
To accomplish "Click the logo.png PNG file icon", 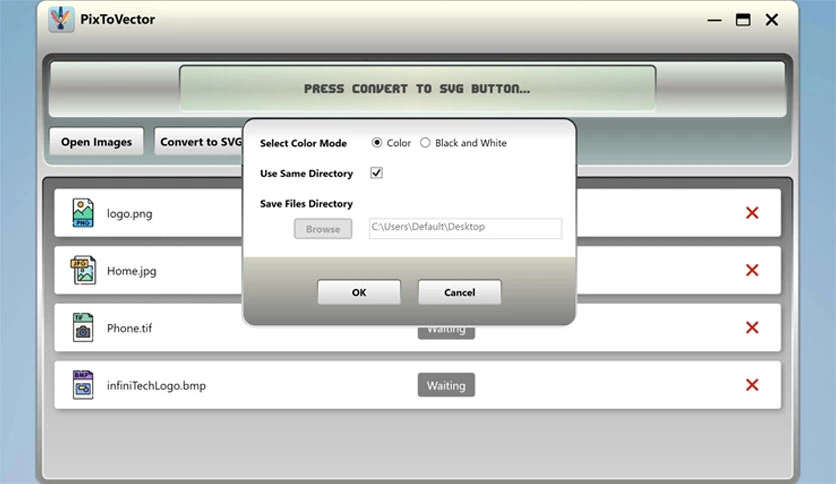I will [x=83, y=213].
